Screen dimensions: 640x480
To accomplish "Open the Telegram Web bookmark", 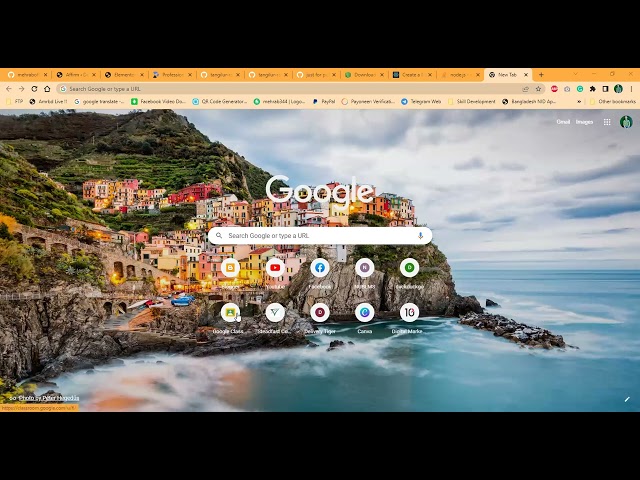I will pos(421,102).
